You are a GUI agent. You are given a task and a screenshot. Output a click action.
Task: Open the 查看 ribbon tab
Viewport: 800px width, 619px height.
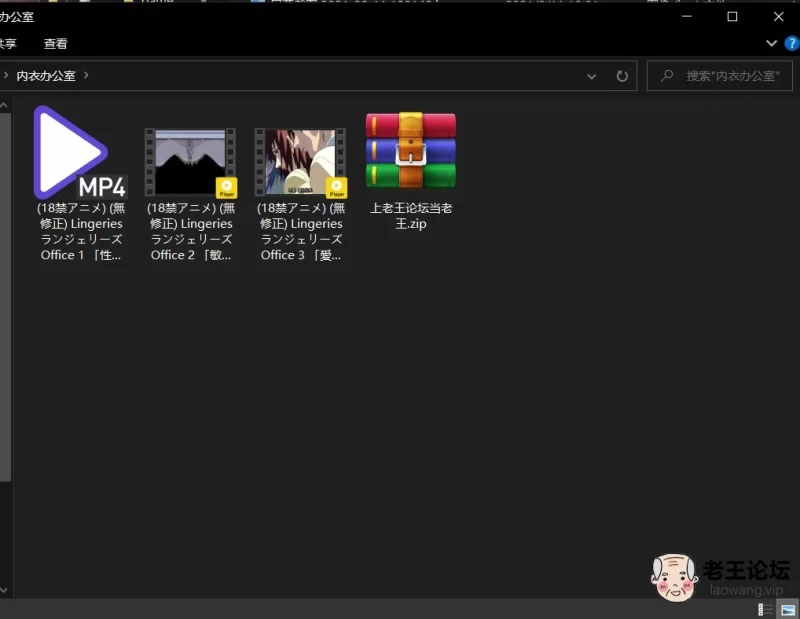[x=56, y=44]
